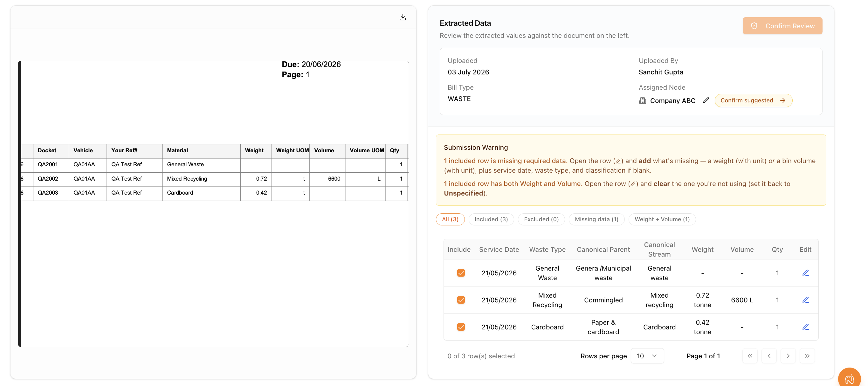Click Mixed Recycling material in document
Screen dimensions: 868x386
click(x=187, y=178)
